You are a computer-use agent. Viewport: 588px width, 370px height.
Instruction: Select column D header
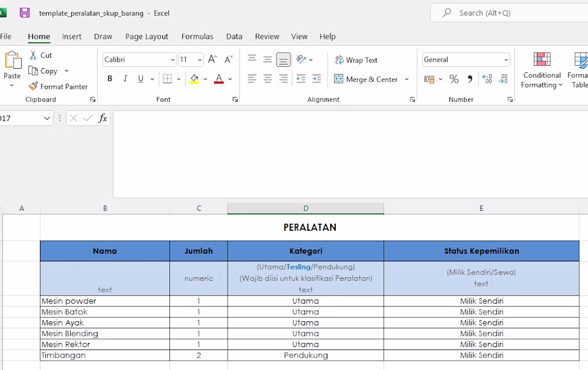pyautogui.click(x=306, y=208)
